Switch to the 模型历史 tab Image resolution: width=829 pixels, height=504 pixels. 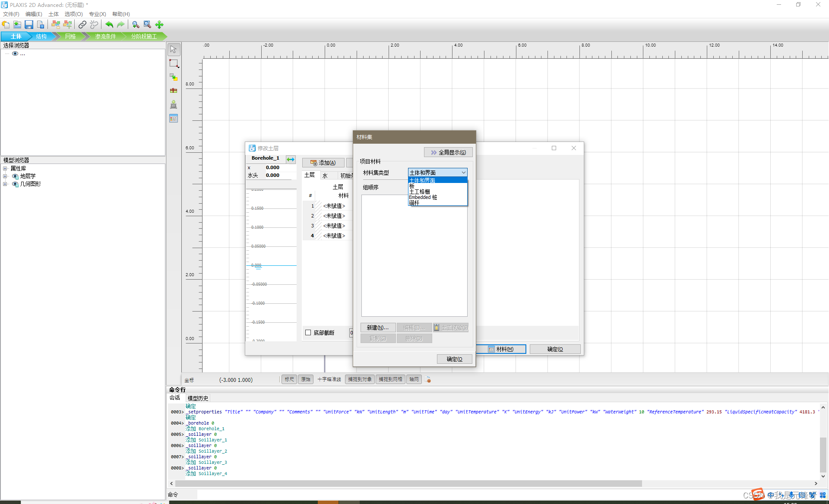(x=198, y=398)
